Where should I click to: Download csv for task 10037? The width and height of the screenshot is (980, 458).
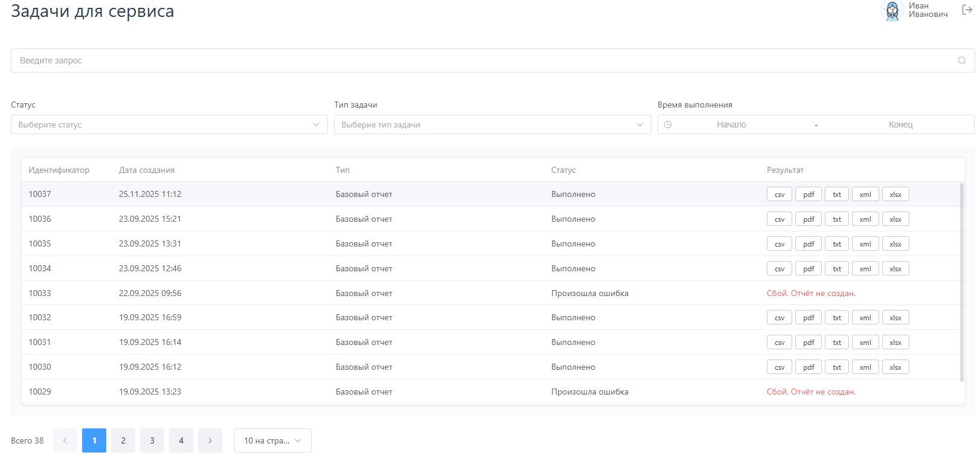[x=779, y=195]
